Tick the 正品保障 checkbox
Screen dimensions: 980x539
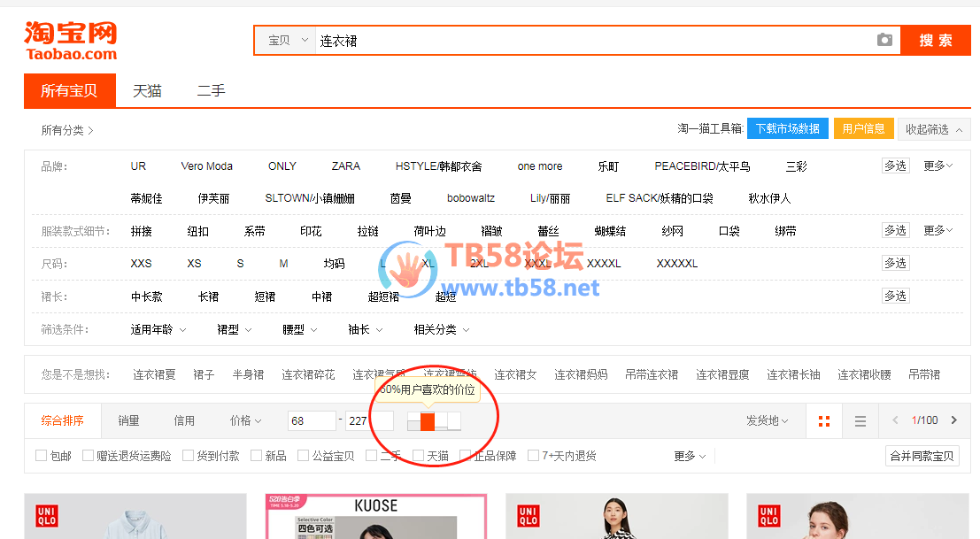pyautogui.click(x=465, y=455)
